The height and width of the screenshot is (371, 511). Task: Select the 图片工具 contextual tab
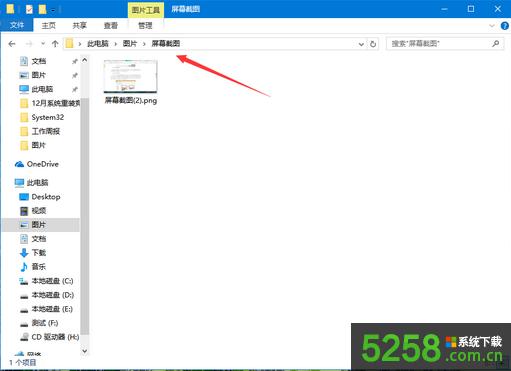146,10
